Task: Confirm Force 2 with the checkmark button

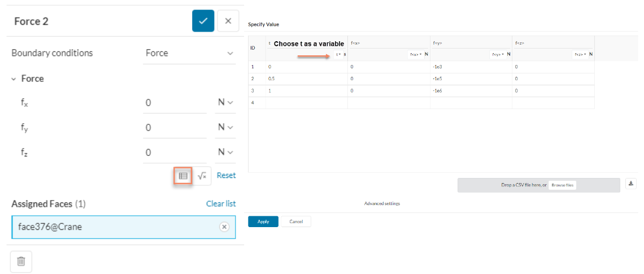Action: (203, 21)
